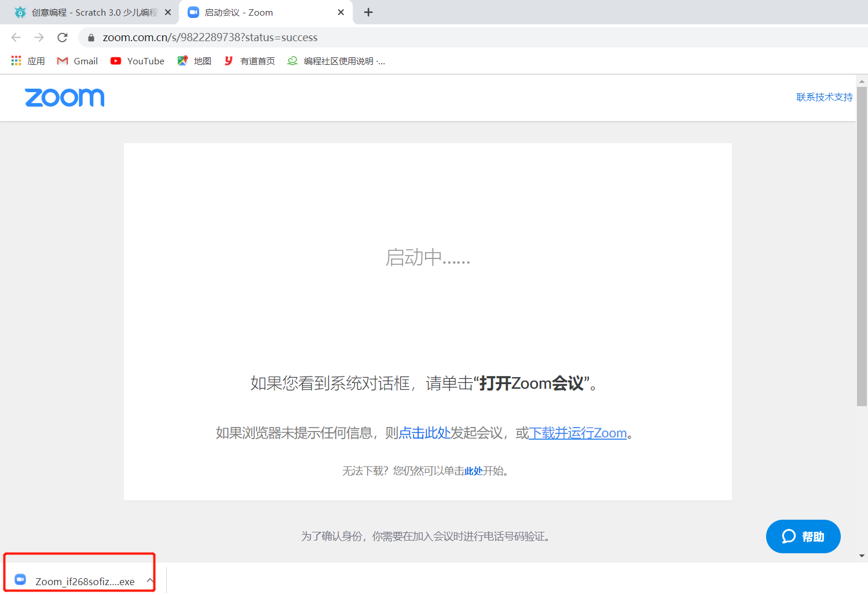Click the page scrollbar up arrow

[x=862, y=82]
